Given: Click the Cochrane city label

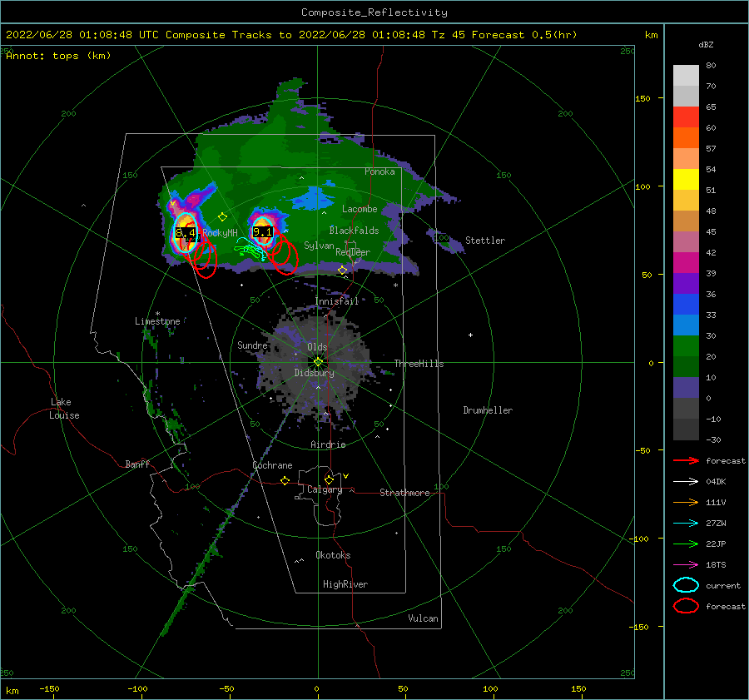Looking at the screenshot, I should point(272,465).
